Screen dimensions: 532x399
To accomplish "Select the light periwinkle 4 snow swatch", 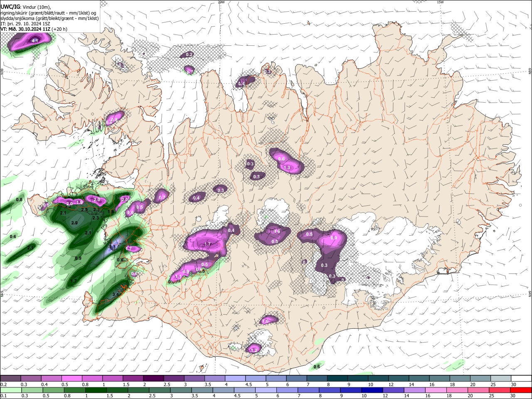I will [235, 379].
